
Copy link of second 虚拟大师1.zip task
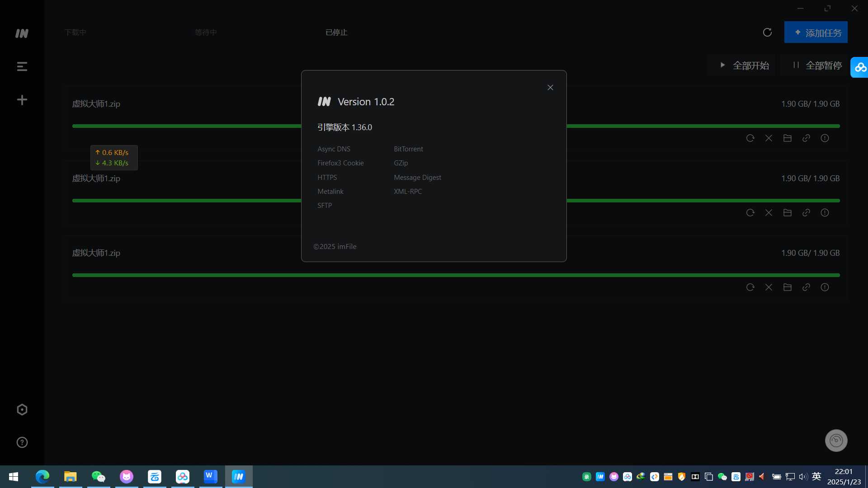pyautogui.click(x=806, y=213)
